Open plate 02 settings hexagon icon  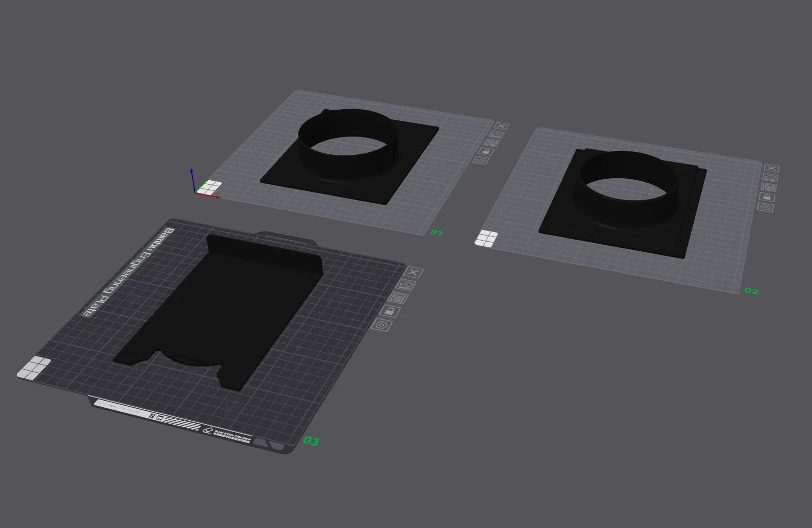(765, 207)
